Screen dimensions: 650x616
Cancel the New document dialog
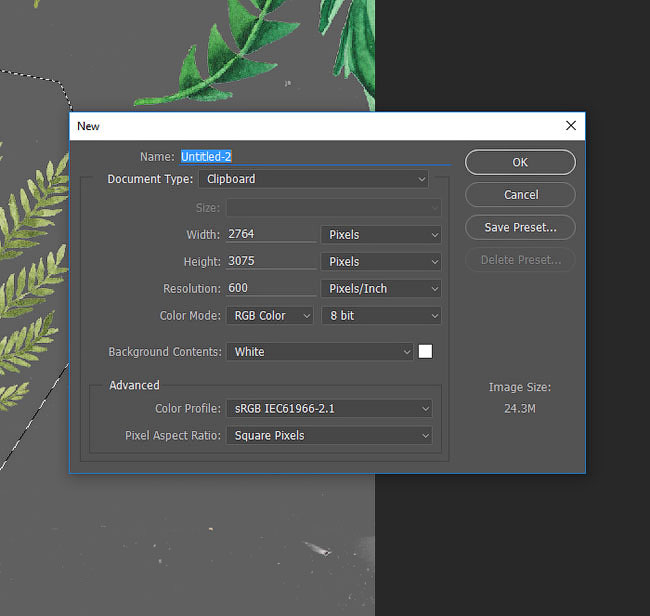pyautogui.click(x=520, y=194)
